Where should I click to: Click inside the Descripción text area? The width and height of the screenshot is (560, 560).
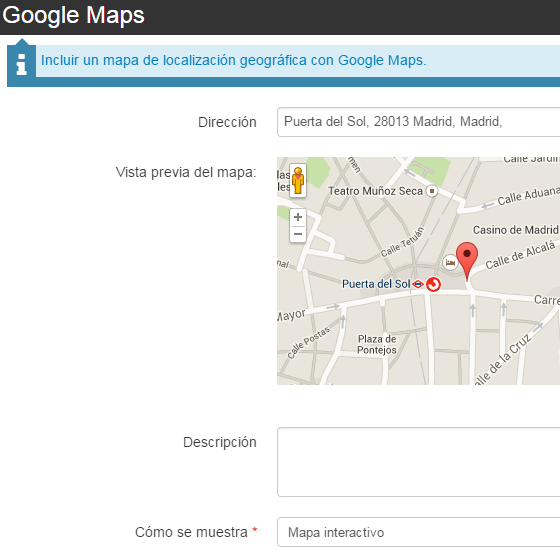pyautogui.click(x=418, y=462)
